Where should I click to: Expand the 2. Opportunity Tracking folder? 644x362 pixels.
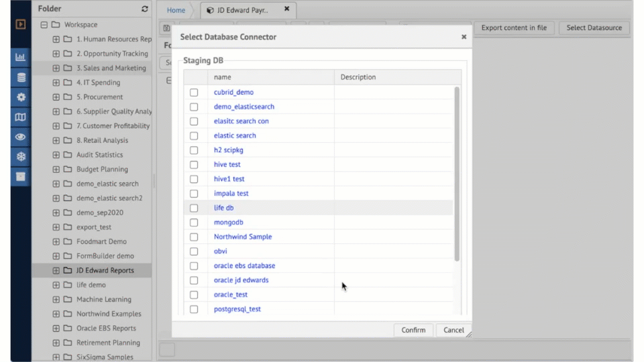(x=56, y=54)
